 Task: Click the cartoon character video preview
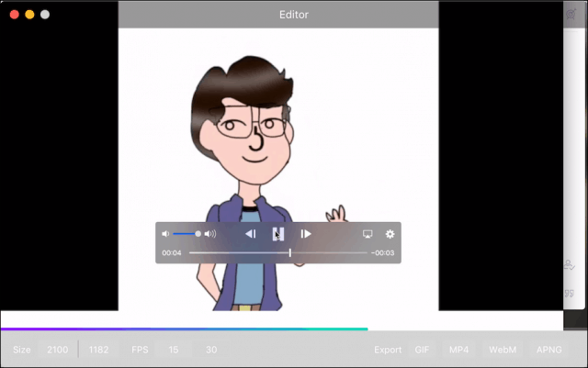coord(278,170)
